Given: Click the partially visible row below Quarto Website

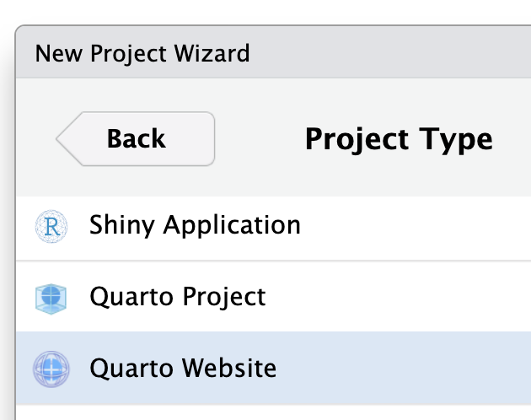Looking at the screenshot, I should point(273,413).
